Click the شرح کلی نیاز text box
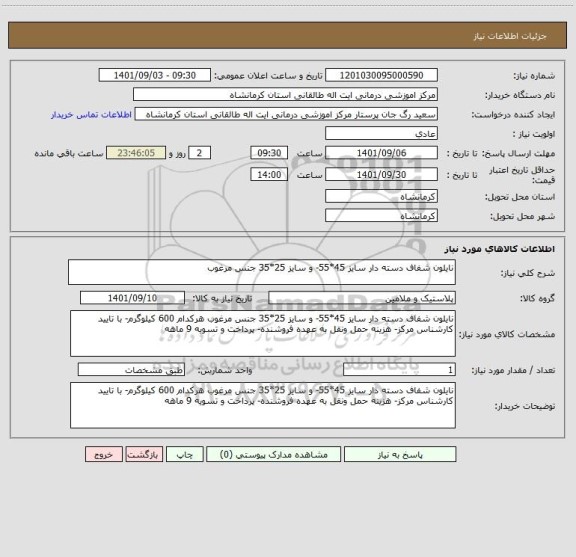This screenshot has width=576, height=557. click(262, 272)
